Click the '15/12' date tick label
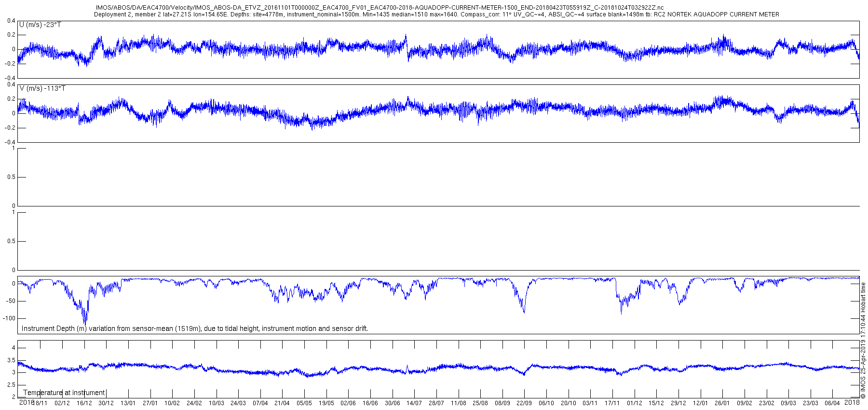 pos(656,403)
